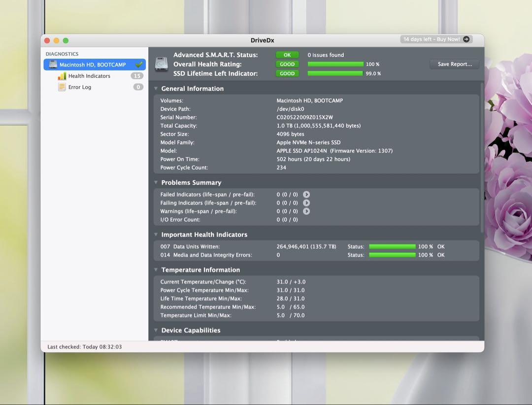
Task: Click the 'Advanced S.M.A.R.T. Status' label
Action: 215,55
